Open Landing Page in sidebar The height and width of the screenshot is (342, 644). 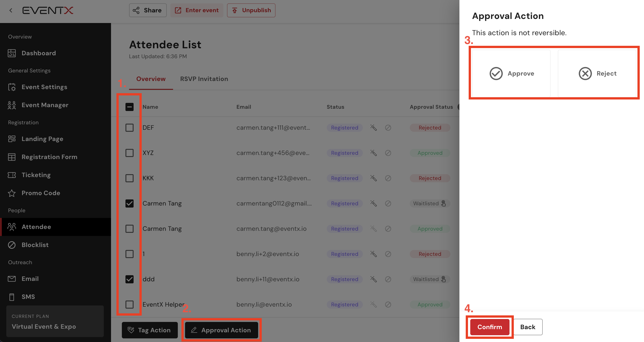[56, 139]
